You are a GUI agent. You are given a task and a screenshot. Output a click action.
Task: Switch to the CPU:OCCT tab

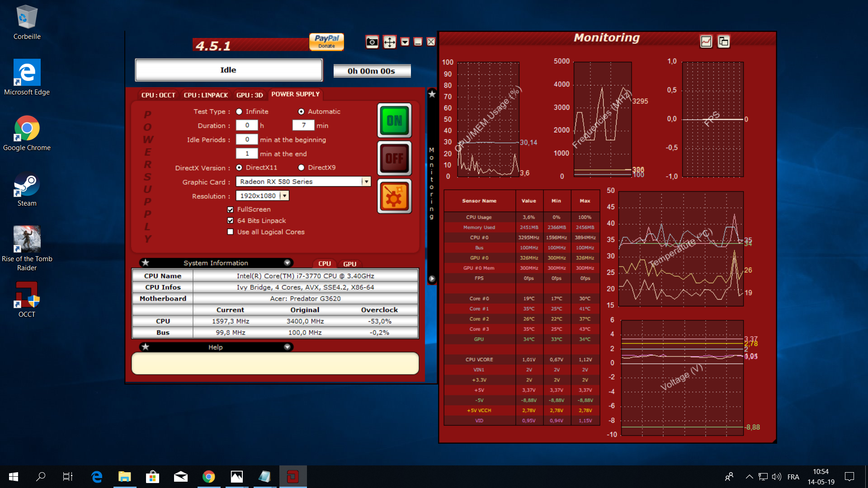[158, 95]
